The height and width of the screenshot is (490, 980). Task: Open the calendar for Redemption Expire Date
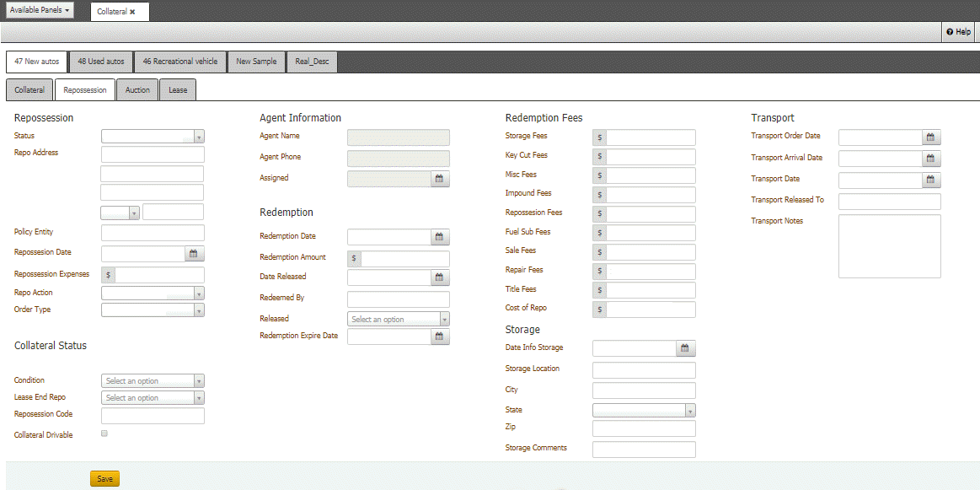439,337
